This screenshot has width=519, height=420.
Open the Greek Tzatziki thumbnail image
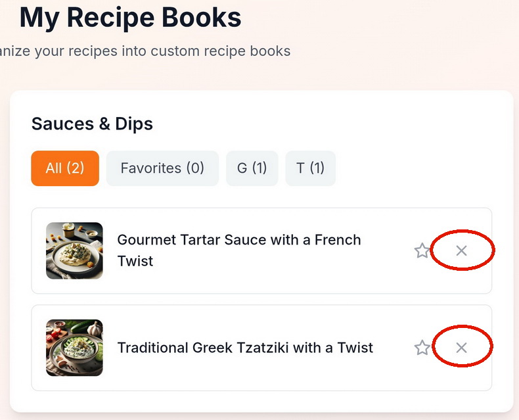(x=74, y=348)
